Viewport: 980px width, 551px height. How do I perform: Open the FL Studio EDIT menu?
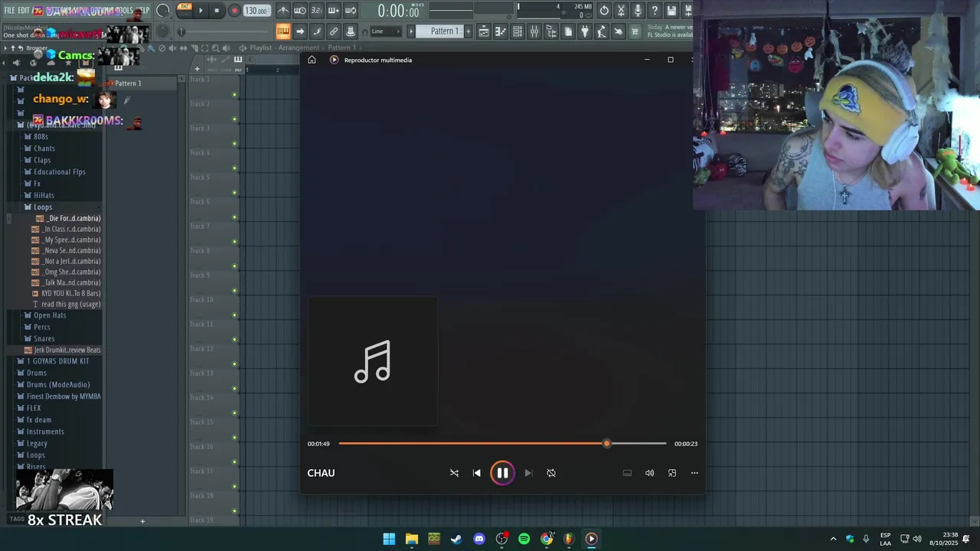tap(24, 11)
